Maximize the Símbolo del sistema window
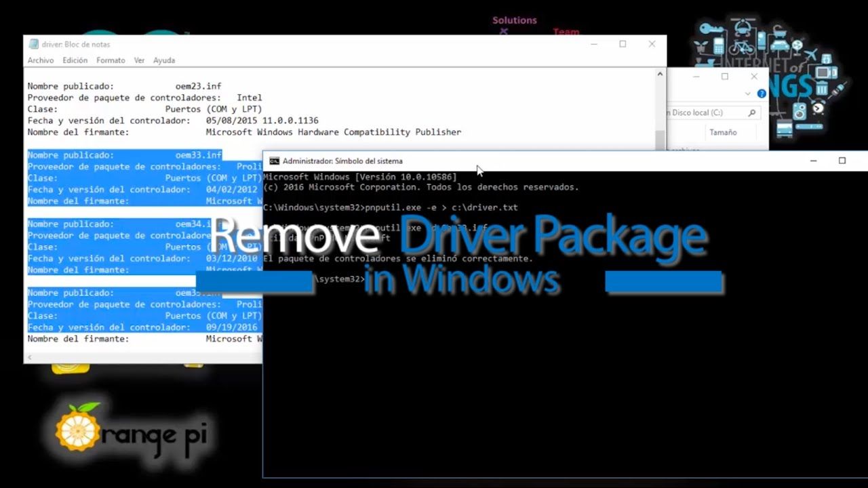868x488 pixels. pyautogui.click(x=842, y=161)
